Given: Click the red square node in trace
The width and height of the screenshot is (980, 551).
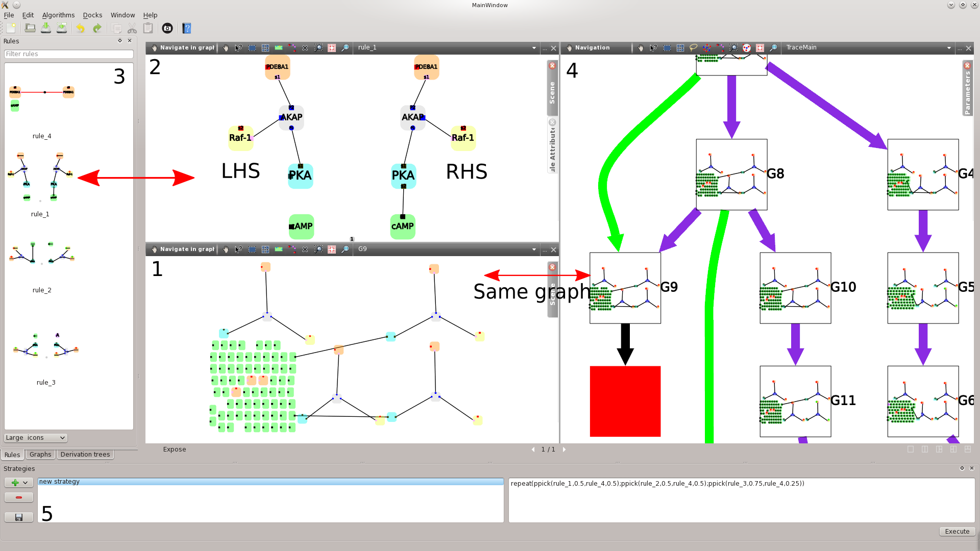Looking at the screenshot, I should pos(625,401).
